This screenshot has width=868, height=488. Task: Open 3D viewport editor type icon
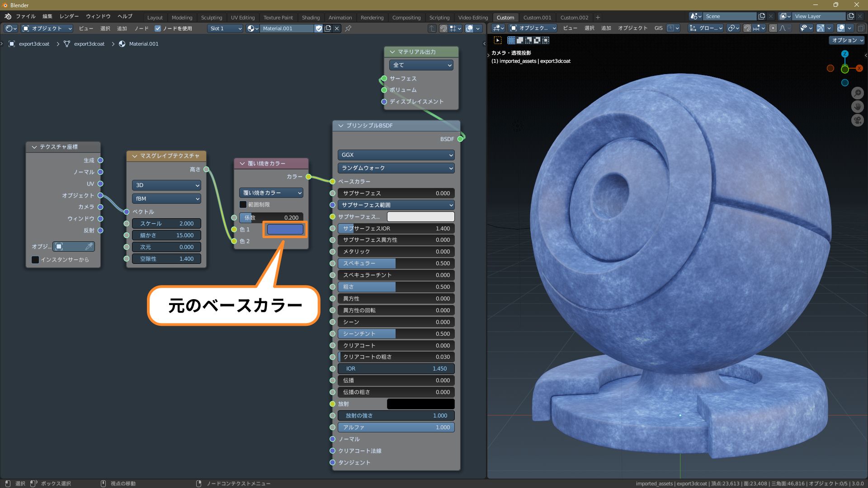[x=498, y=28]
